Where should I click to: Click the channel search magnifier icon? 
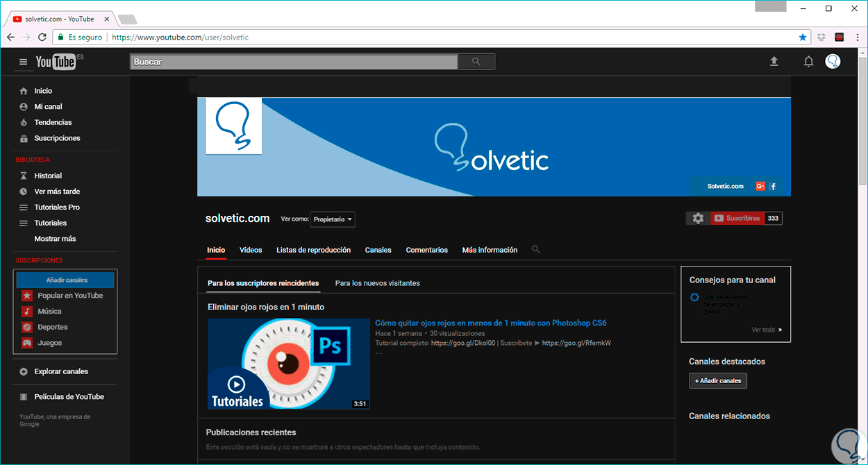click(x=535, y=249)
